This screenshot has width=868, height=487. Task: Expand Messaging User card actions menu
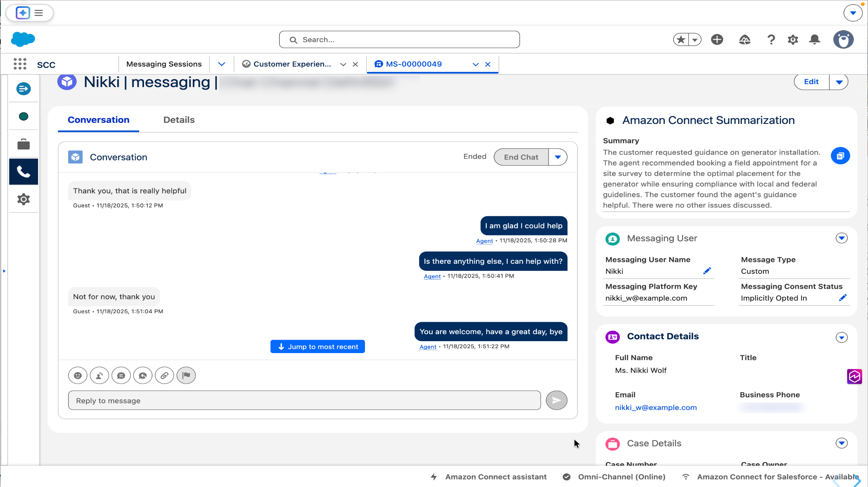842,238
